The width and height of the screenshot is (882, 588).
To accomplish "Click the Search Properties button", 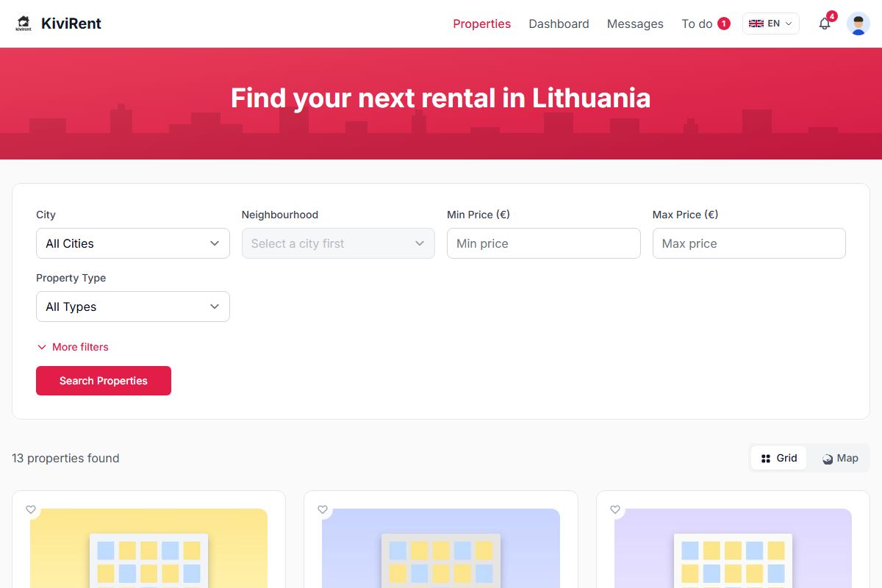I will pyautogui.click(x=104, y=381).
